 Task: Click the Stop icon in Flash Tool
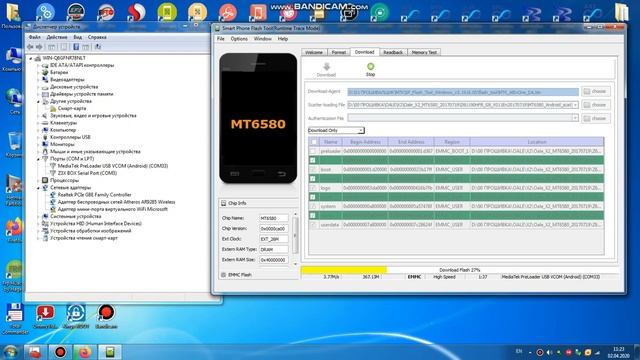(x=370, y=67)
